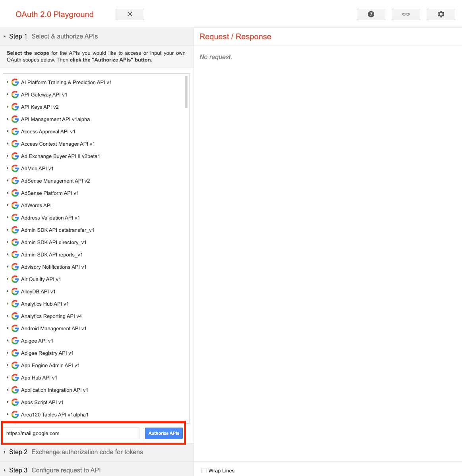This screenshot has height=476, width=462.
Task: Click the Request / Response heading
Action: click(235, 37)
